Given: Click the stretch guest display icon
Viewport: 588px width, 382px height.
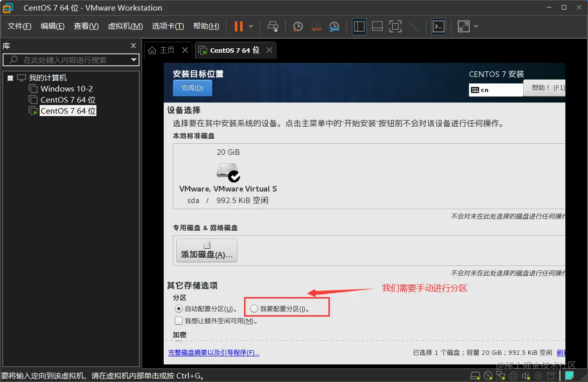Looking at the screenshot, I should [464, 26].
